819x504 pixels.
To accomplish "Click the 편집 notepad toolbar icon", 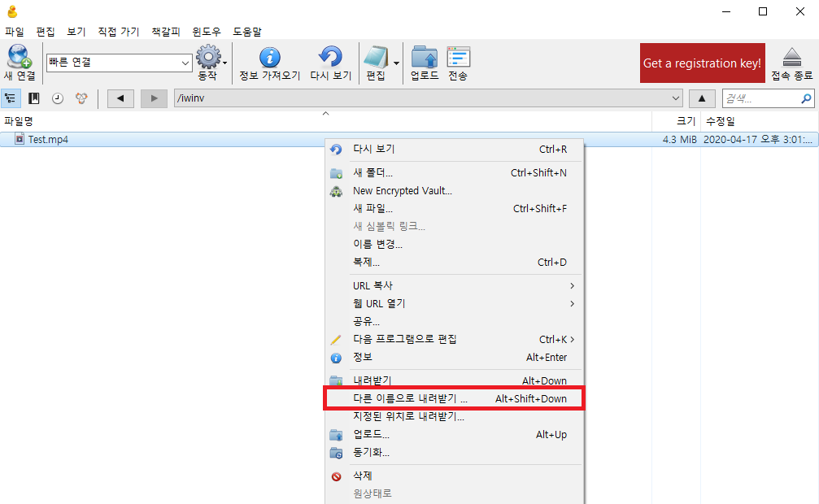I will pos(376,57).
